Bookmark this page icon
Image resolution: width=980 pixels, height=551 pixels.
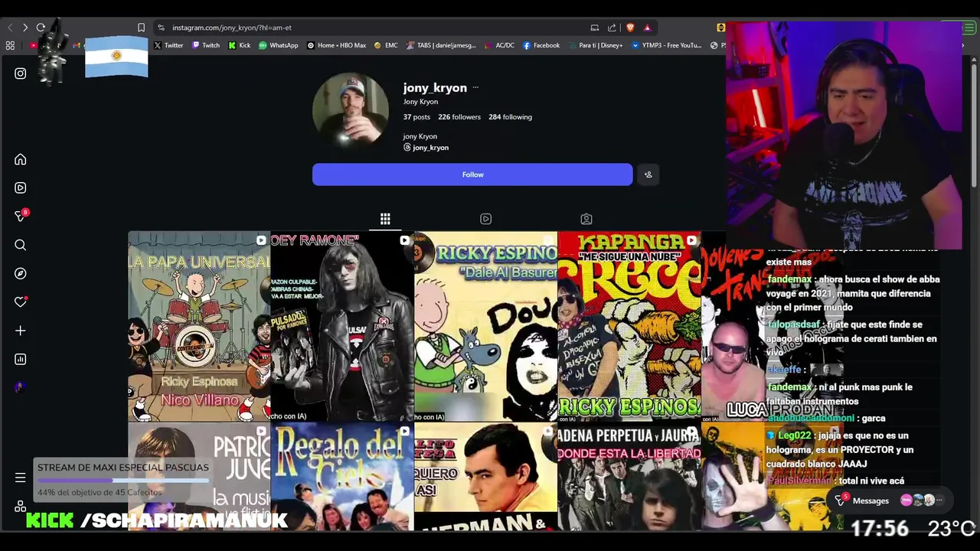(x=141, y=28)
